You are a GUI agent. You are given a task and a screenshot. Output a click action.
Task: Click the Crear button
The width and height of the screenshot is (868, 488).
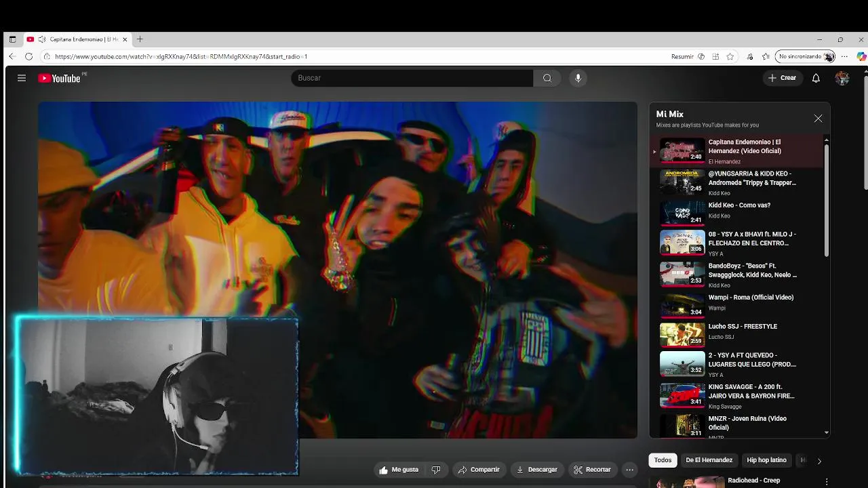[x=782, y=78]
